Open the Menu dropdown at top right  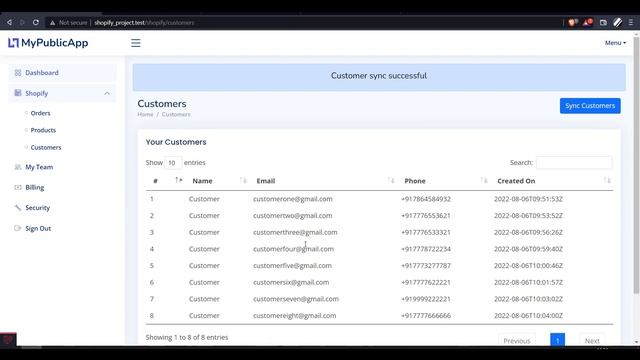[x=615, y=42]
